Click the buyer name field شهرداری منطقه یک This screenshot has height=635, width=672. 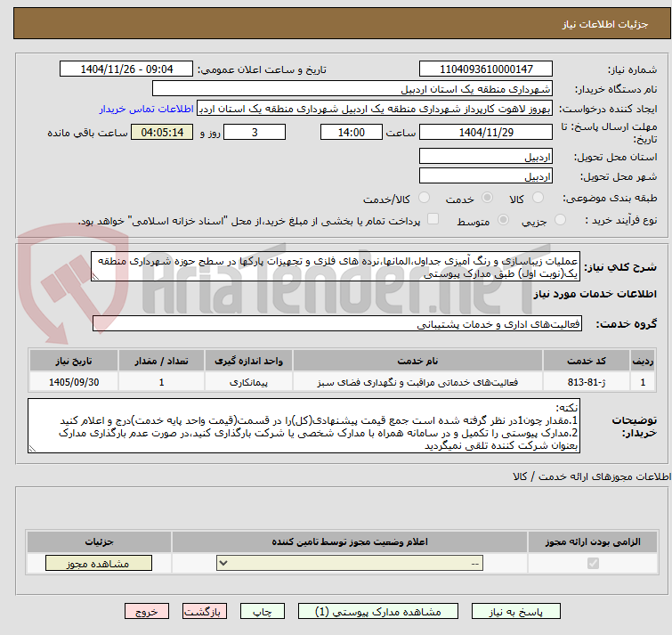[x=352, y=89]
